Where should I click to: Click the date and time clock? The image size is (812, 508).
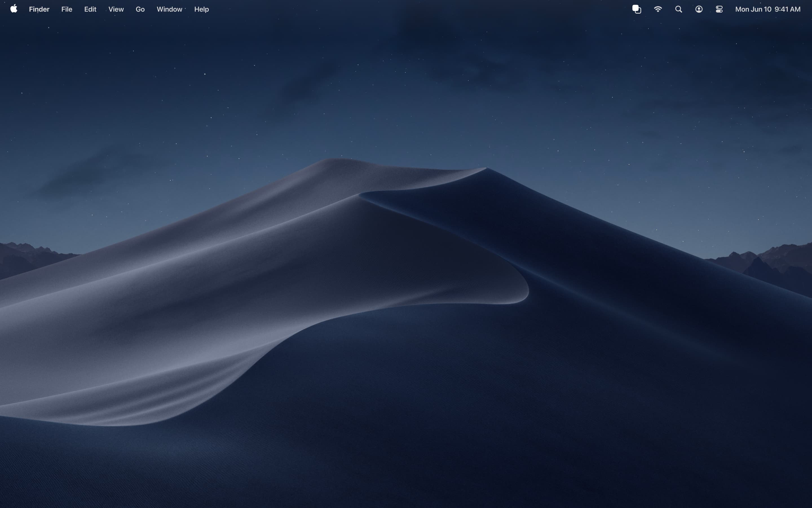point(768,9)
